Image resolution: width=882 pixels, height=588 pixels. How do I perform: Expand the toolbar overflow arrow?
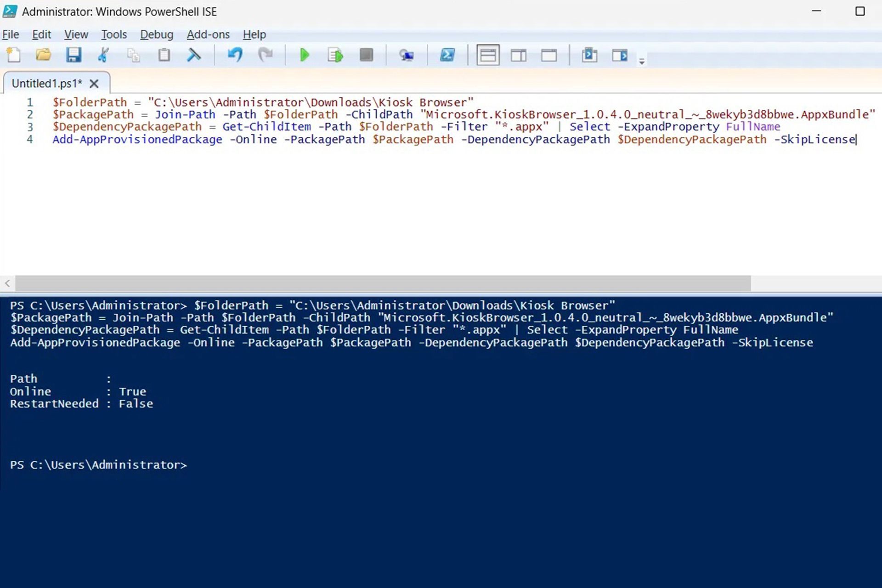642,61
